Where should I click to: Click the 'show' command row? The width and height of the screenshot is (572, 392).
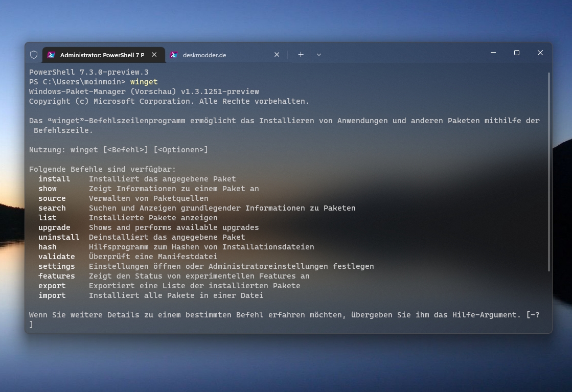pos(148,189)
